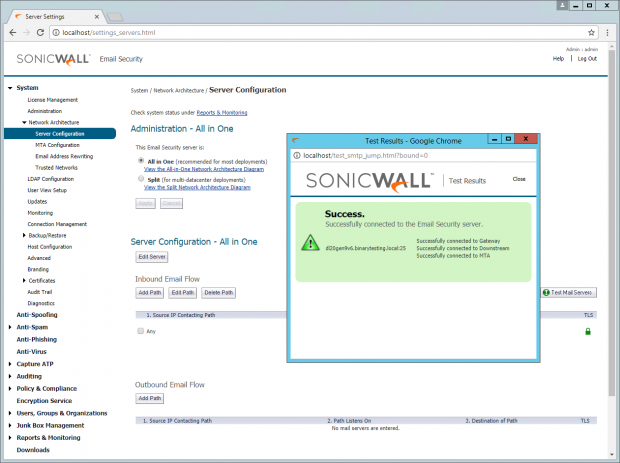This screenshot has height=463, width=620.
Task: Select the Split deployment radio button
Action: pyautogui.click(x=141, y=179)
